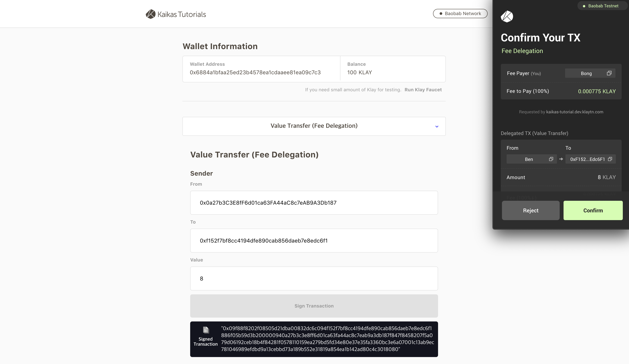This screenshot has height=364, width=629.
Task: Click Sign Transaction button
Action: click(x=314, y=306)
